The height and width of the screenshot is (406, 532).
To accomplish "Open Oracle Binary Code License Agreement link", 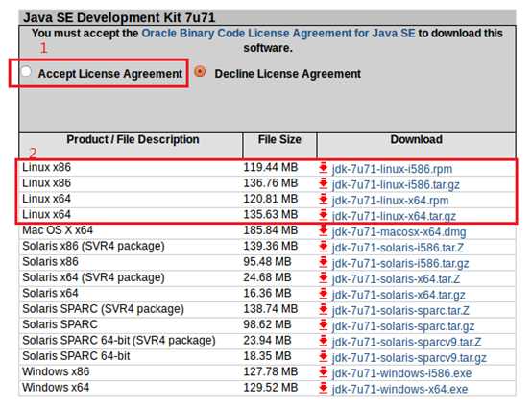I will [x=278, y=34].
